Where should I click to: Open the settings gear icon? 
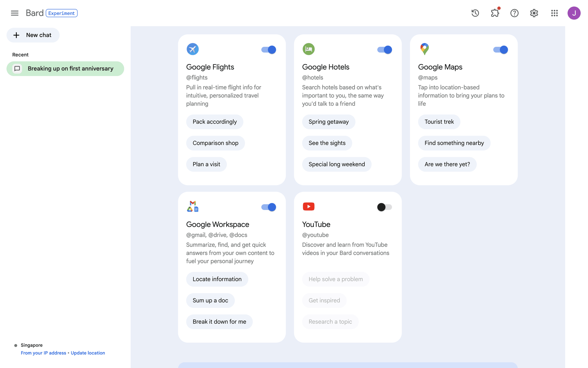point(534,13)
